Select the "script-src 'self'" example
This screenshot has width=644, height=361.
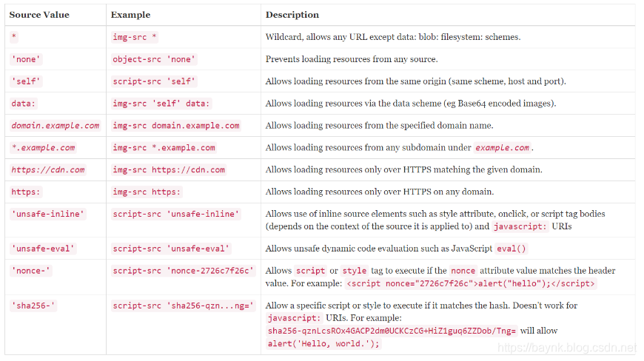154,81
